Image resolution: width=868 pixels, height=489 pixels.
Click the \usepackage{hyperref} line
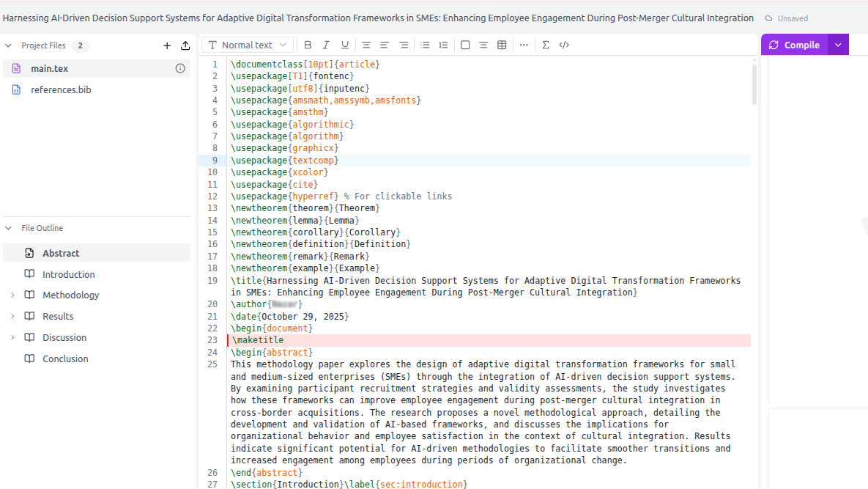coord(341,196)
